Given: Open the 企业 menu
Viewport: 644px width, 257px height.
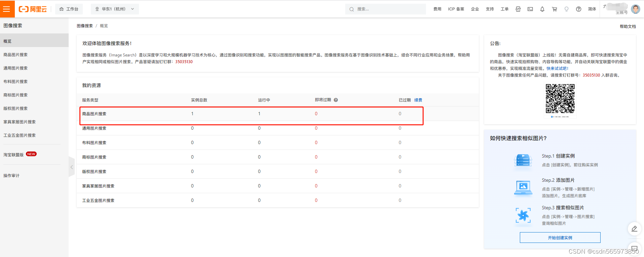Looking at the screenshot, I should 475,9.
